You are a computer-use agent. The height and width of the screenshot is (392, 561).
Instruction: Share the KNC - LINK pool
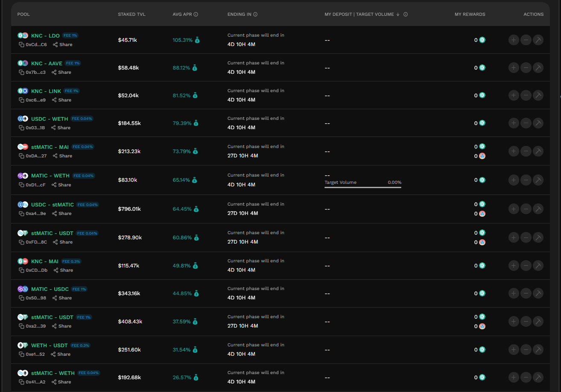click(61, 100)
